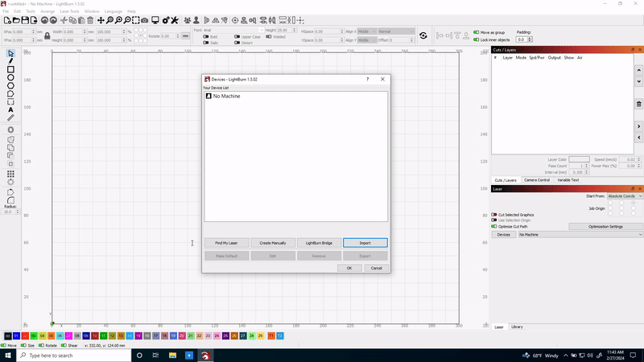The image size is (644, 362).
Task: Click Create Manually button
Action: point(273,243)
